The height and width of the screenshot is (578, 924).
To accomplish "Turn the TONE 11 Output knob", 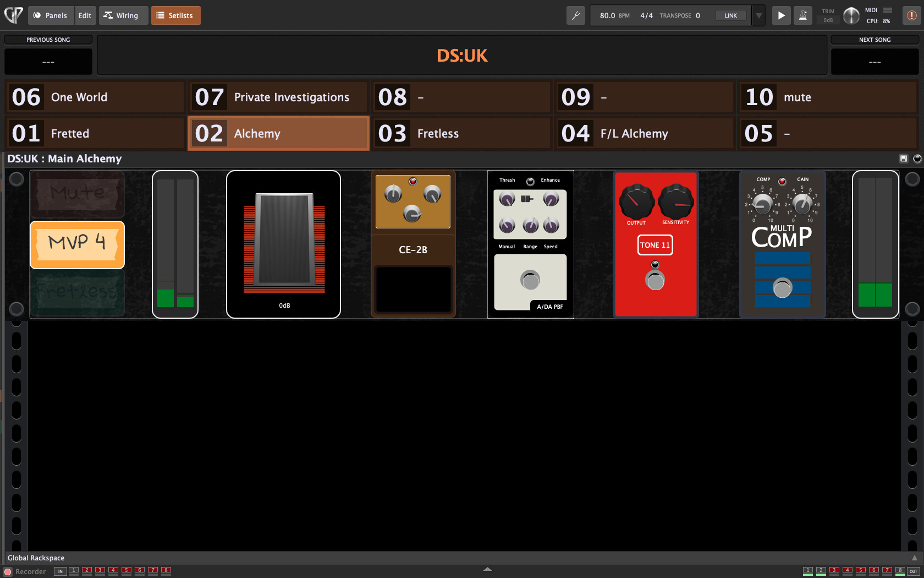I will pyautogui.click(x=636, y=201).
